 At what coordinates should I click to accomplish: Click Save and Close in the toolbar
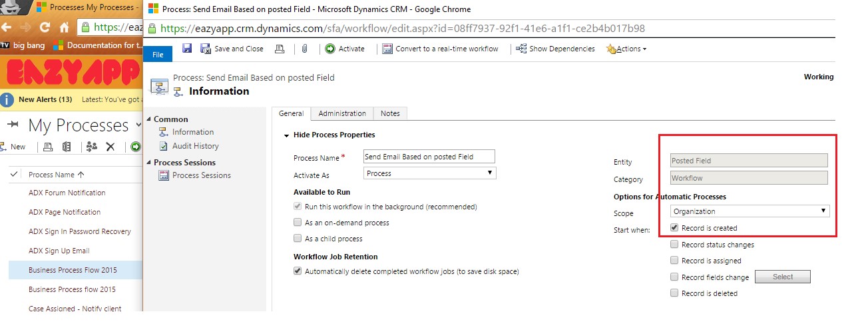tap(238, 49)
